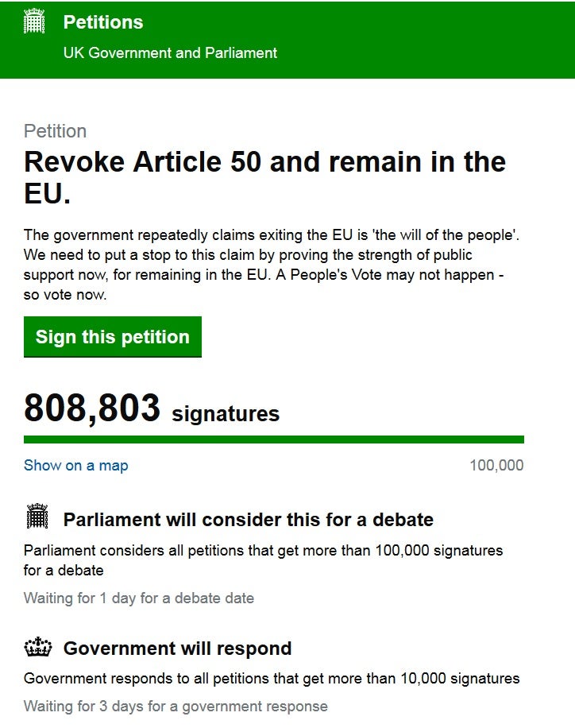Click the Waiting for 1 day debate status
This screenshot has width=575, height=728.
138,598
